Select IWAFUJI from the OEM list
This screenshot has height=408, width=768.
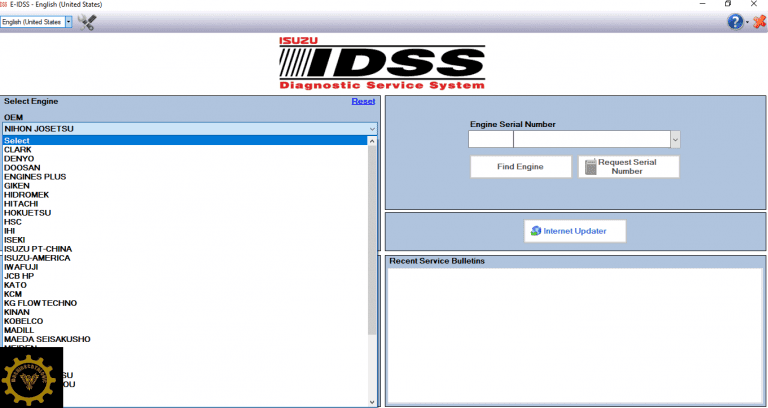pos(185,267)
